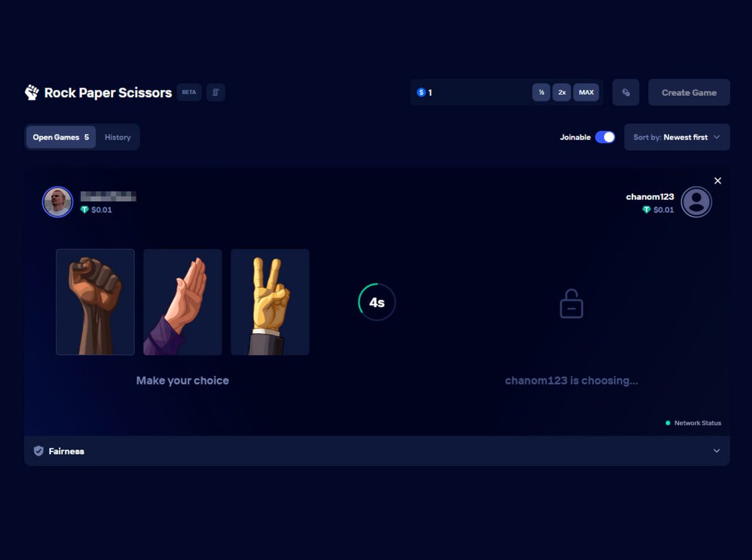Click chanom123's $0.01 wager amount
The image size is (752, 560).
pos(664,210)
